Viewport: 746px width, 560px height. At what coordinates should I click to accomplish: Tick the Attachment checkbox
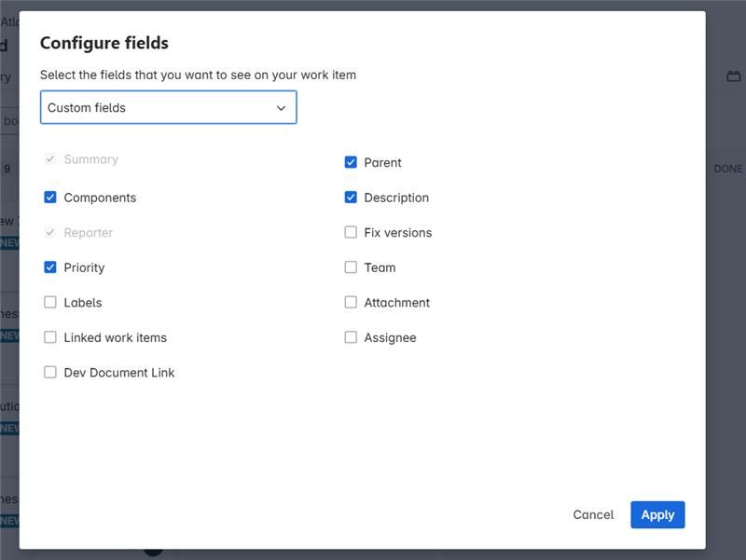point(351,303)
